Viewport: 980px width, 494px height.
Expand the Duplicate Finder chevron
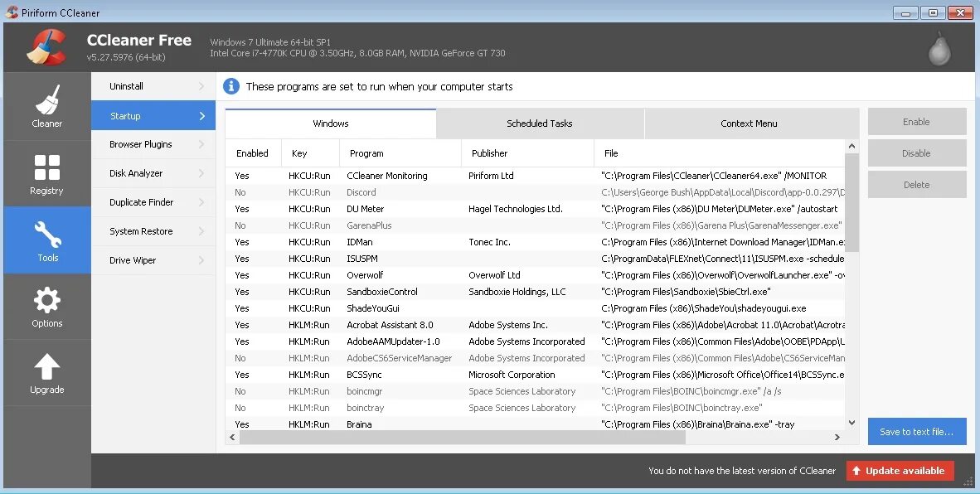(x=201, y=202)
